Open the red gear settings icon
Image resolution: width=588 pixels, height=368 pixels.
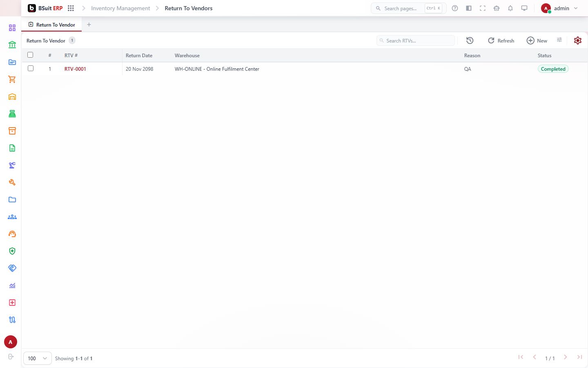tap(578, 40)
